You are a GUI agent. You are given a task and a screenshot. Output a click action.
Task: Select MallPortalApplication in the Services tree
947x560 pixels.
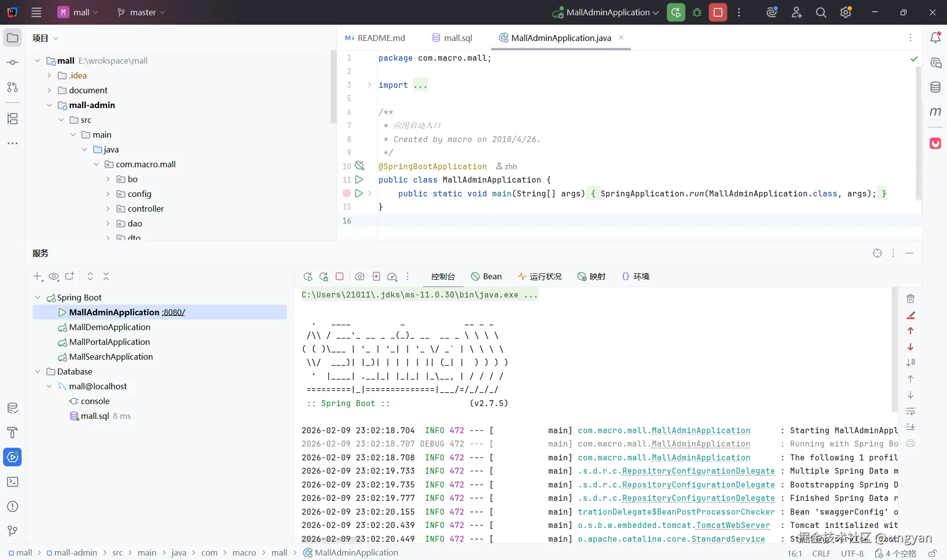(110, 342)
